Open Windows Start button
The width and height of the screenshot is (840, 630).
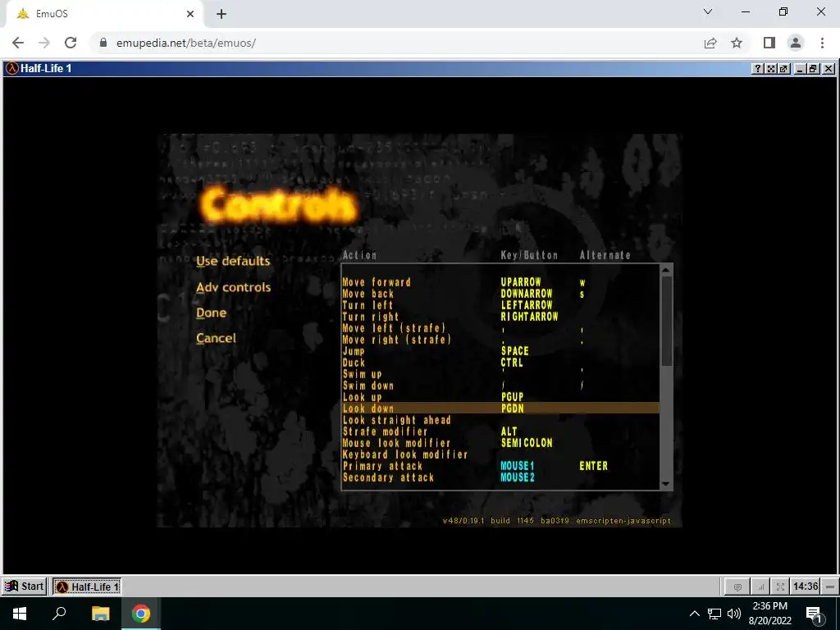pyautogui.click(x=20, y=614)
